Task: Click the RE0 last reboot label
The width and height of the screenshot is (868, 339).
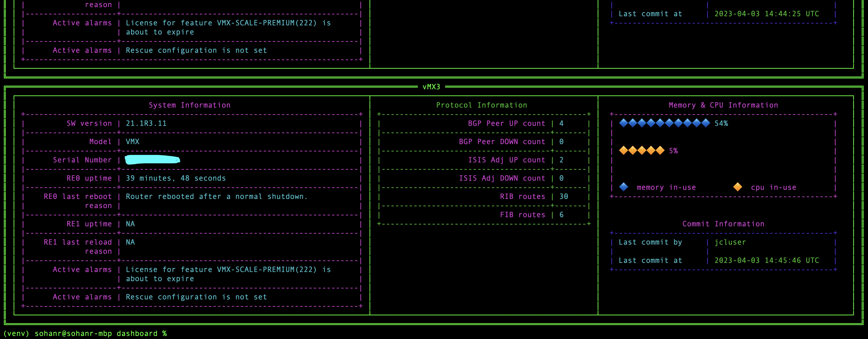Action: [78, 201]
